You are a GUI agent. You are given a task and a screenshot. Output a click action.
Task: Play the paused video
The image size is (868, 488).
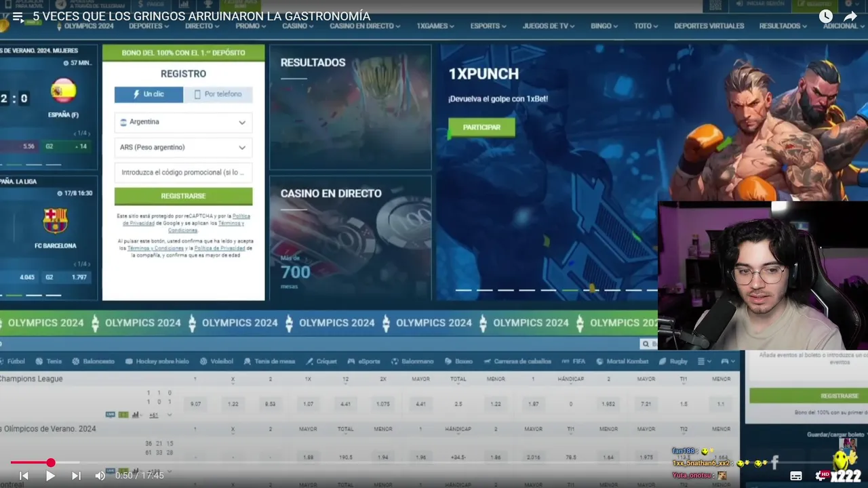[50, 476]
